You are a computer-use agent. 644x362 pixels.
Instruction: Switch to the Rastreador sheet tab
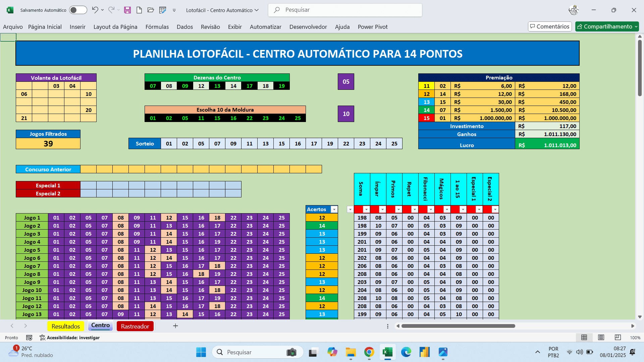135,326
